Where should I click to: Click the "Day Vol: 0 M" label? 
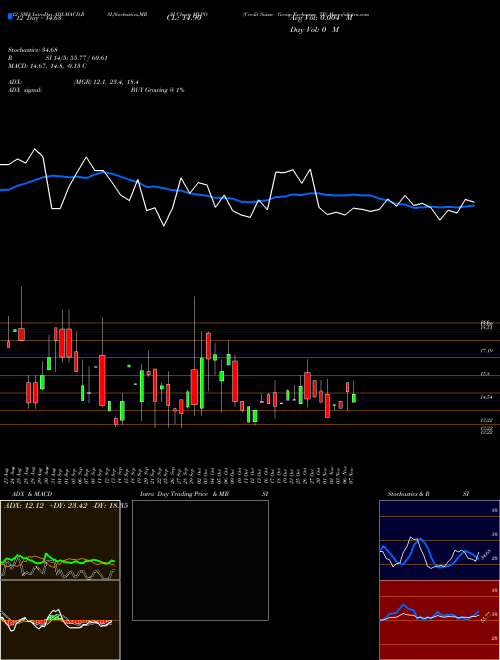click(x=314, y=30)
